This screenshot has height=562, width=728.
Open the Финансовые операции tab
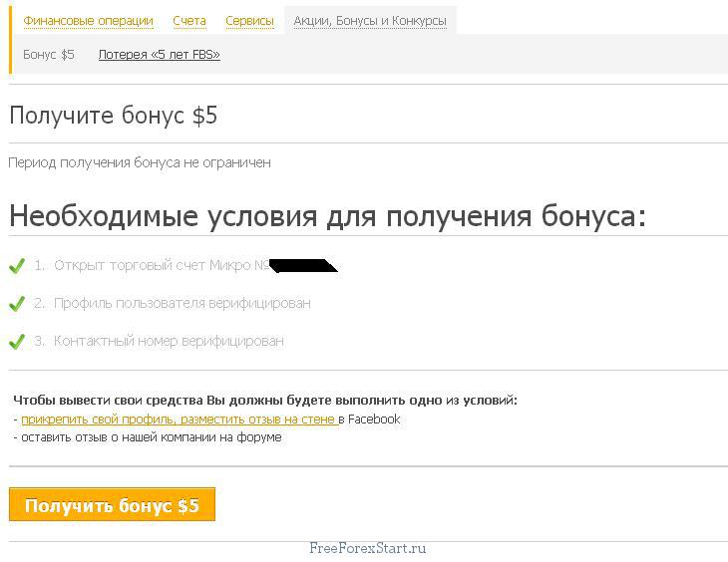[88, 21]
